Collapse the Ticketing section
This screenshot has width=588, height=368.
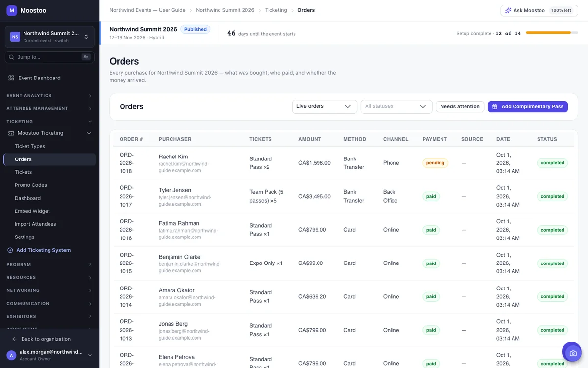49,122
